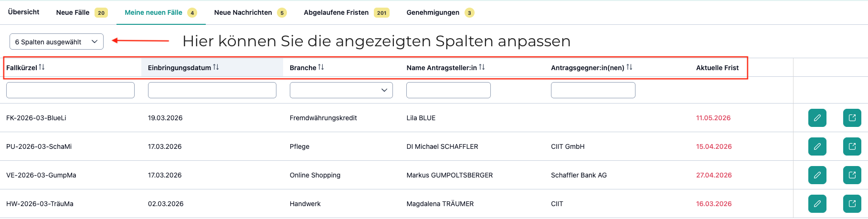Edit case FK-2026-03-BlueLi with pencil icon

tap(817, 118)
